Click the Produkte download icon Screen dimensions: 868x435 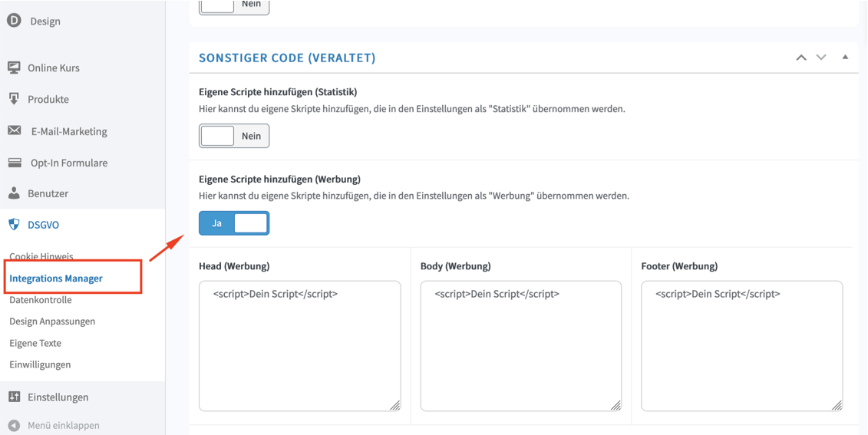14,99
